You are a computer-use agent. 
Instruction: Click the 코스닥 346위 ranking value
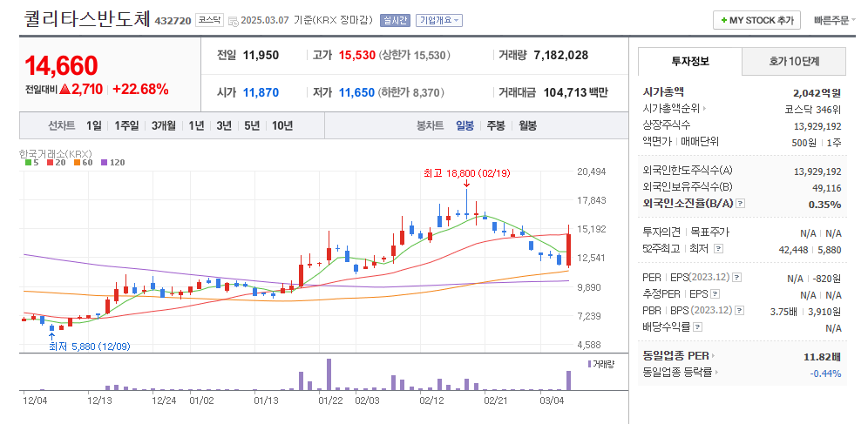[x=813, y=108]
